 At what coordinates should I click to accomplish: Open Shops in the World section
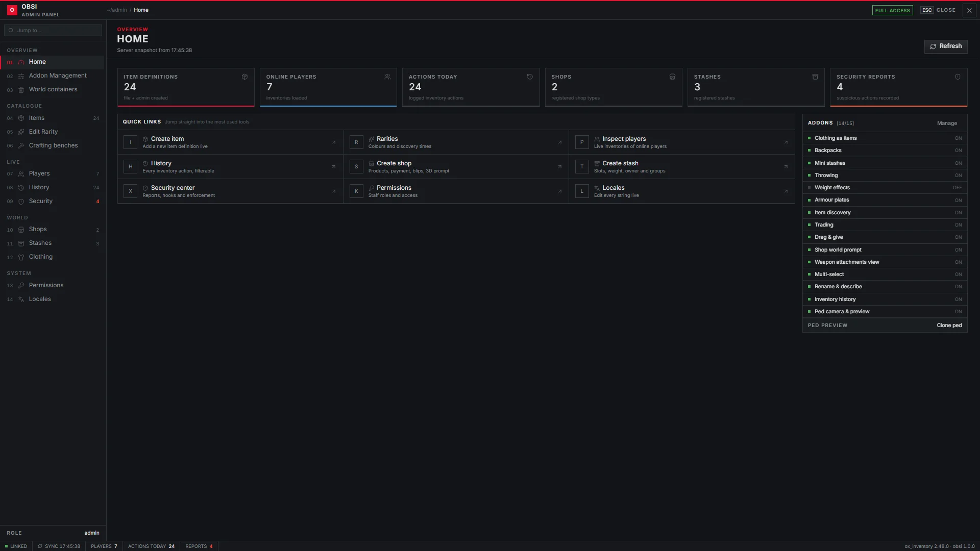52,230
